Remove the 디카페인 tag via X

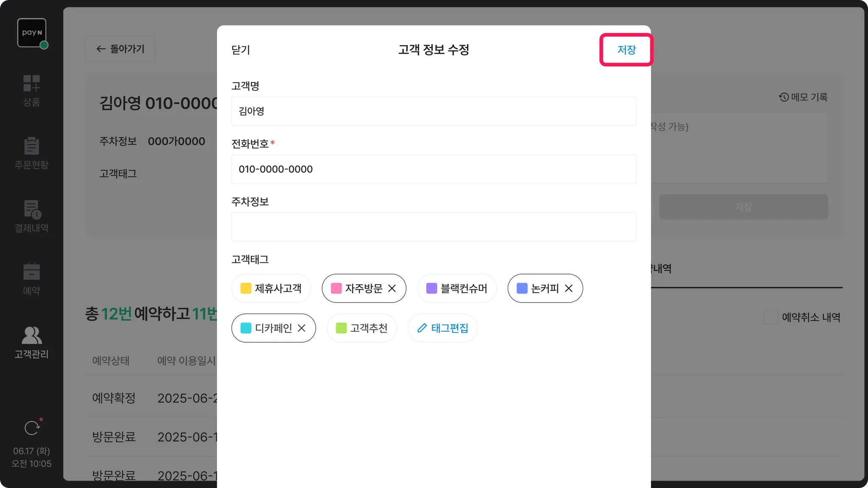tap(302, 328)
